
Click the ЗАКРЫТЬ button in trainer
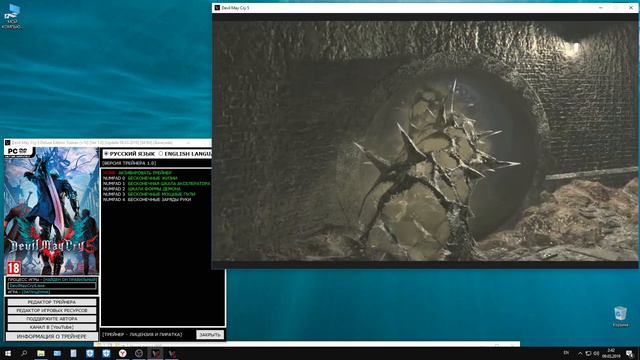coord(210,335)
